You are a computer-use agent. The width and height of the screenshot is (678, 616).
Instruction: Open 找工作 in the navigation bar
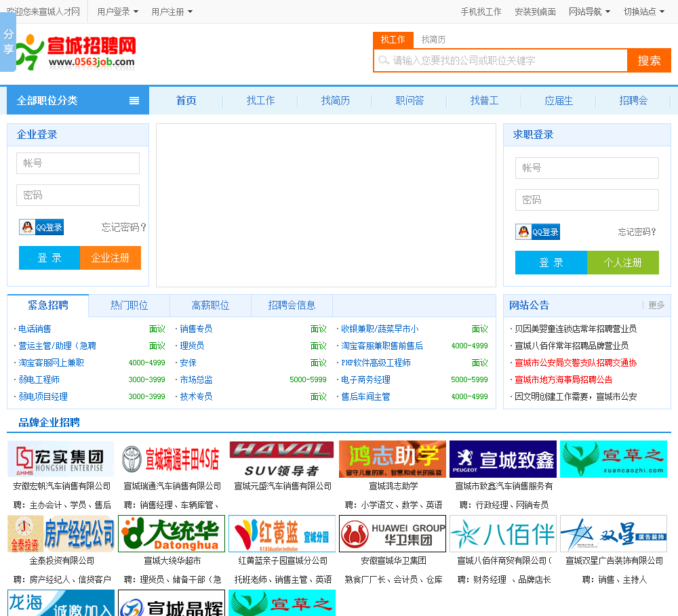[x=260, y=101]
